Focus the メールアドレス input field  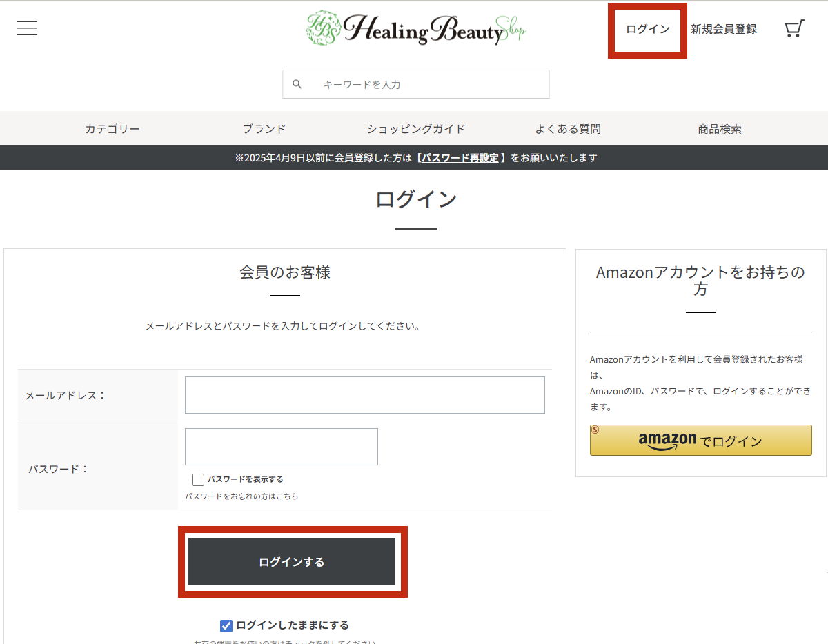(364, 395)
